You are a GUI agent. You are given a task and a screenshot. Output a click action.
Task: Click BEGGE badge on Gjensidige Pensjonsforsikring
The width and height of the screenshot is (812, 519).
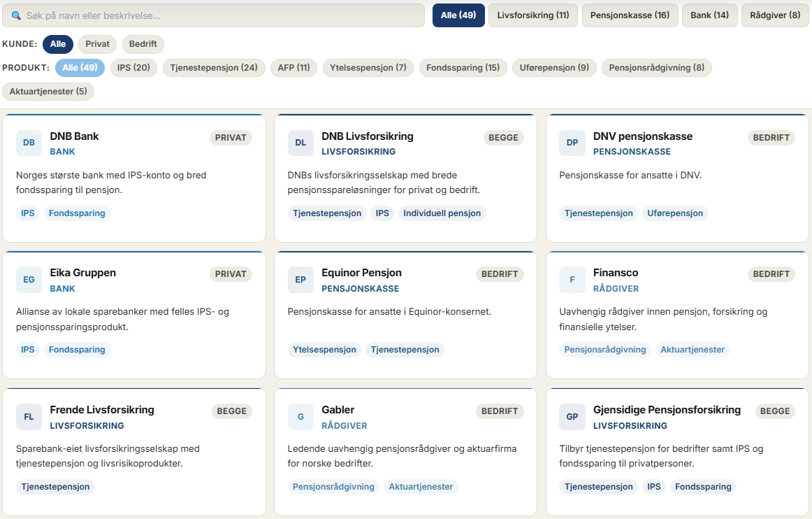775,411
